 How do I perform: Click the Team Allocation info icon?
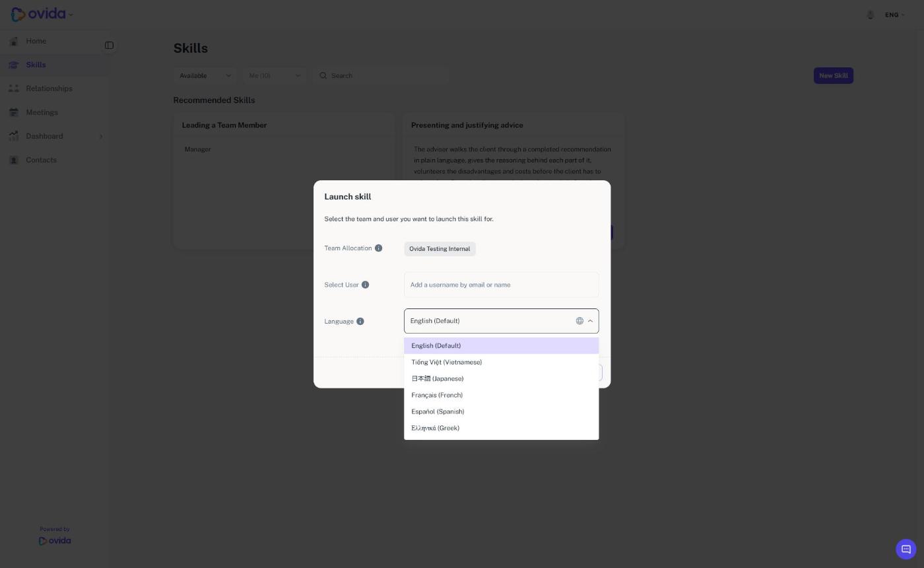pos(378,248)
